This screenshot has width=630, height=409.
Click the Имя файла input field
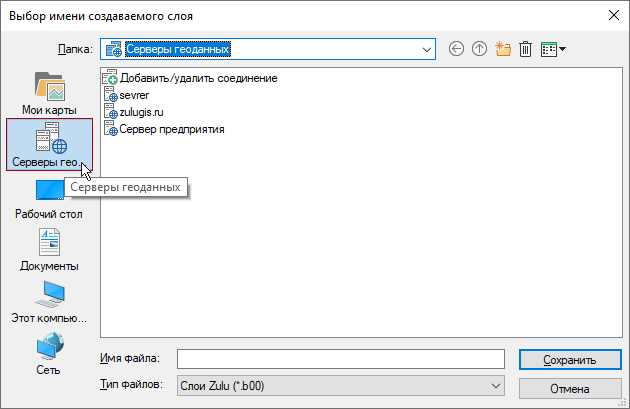pos(340,359)
